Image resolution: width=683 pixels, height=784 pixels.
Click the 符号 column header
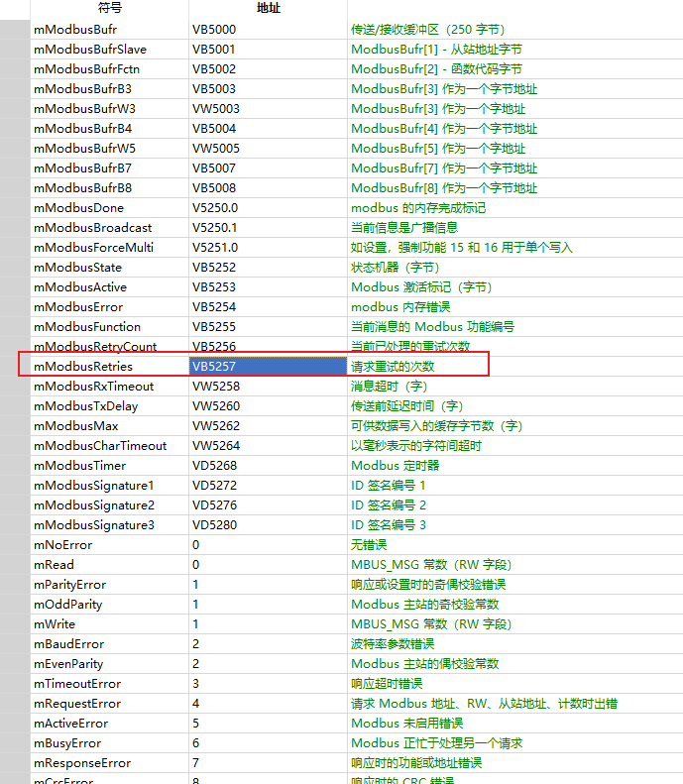109,8
